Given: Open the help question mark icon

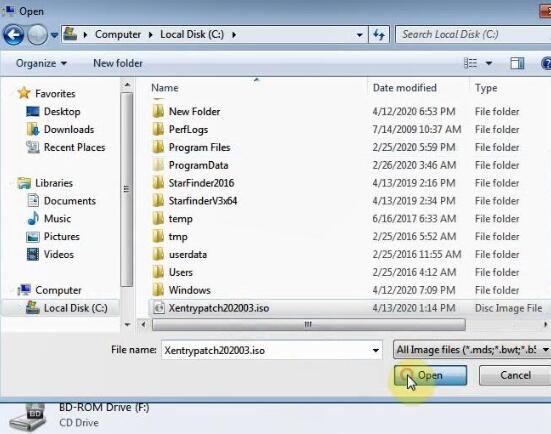Looking at the screenshot, I should (x=546, y=64).
